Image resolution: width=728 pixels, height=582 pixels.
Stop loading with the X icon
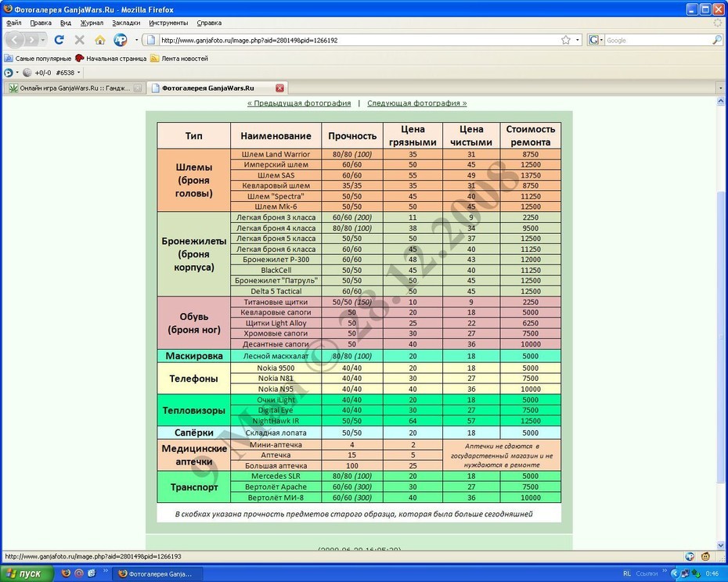(79, 40)
